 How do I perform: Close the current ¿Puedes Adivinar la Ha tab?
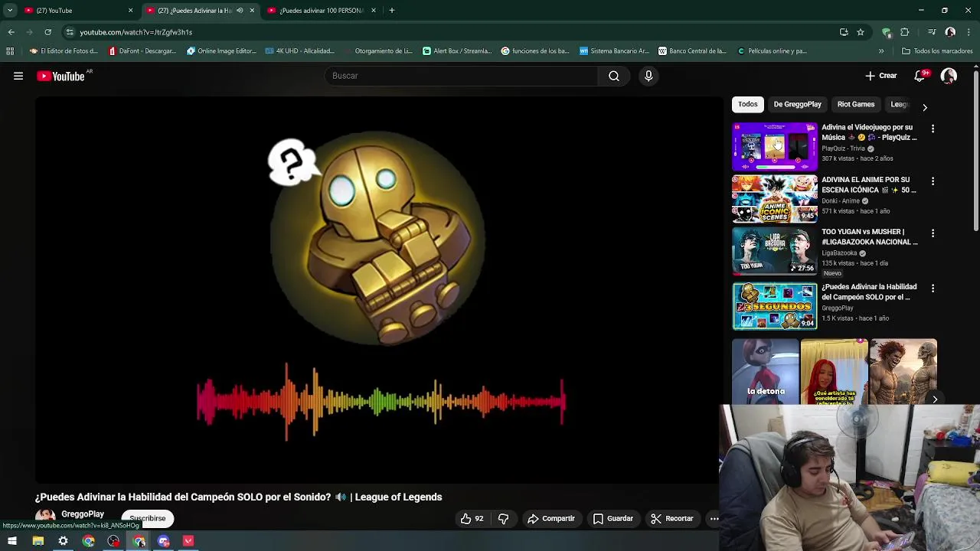[x=252, y=11]
